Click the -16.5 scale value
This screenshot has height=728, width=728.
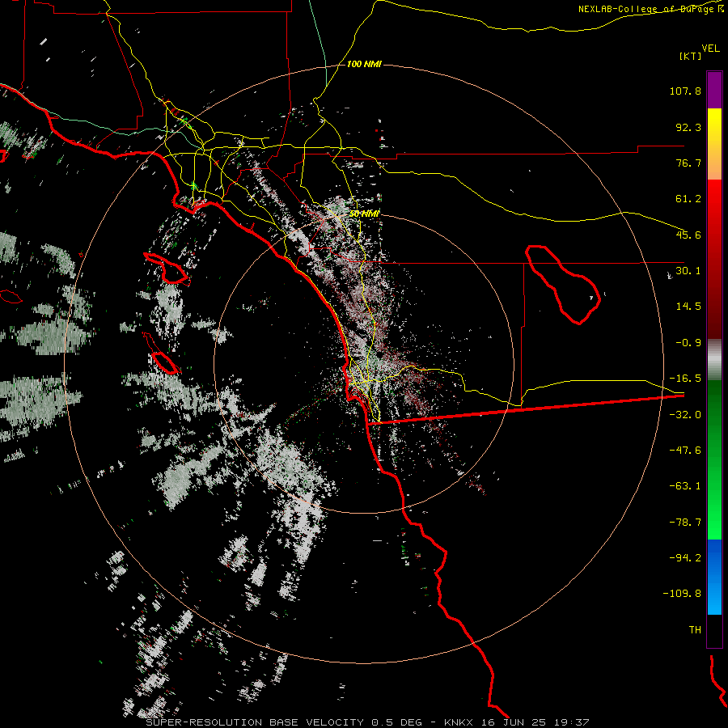pyautogui.click(x=685, y=379)
